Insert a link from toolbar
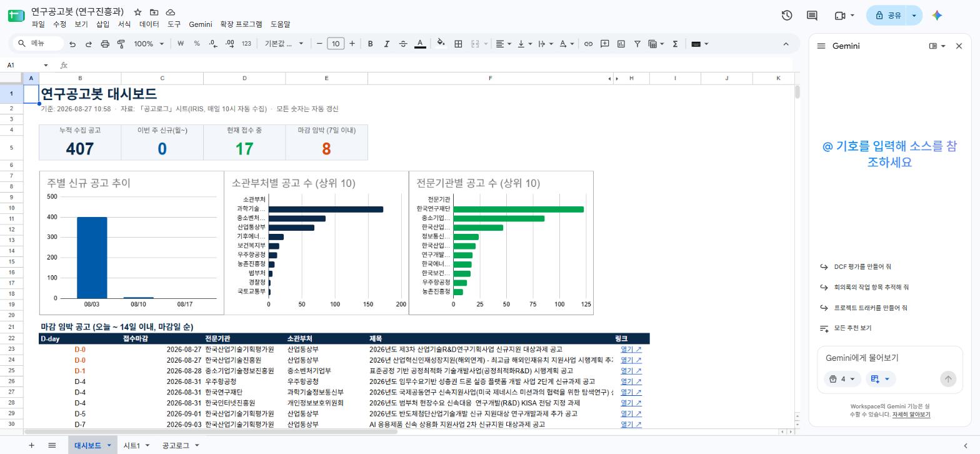980x454 pixels. tap(588, 44)
